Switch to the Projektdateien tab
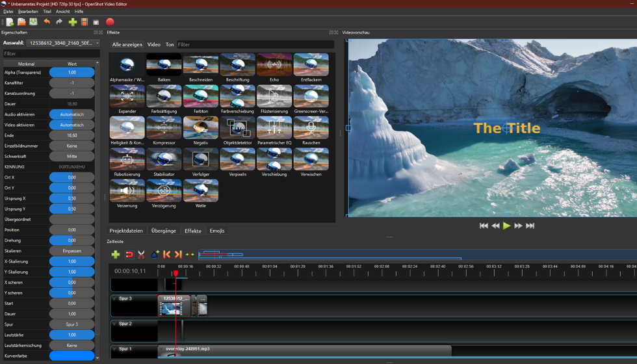 click(x=126, y=231)
